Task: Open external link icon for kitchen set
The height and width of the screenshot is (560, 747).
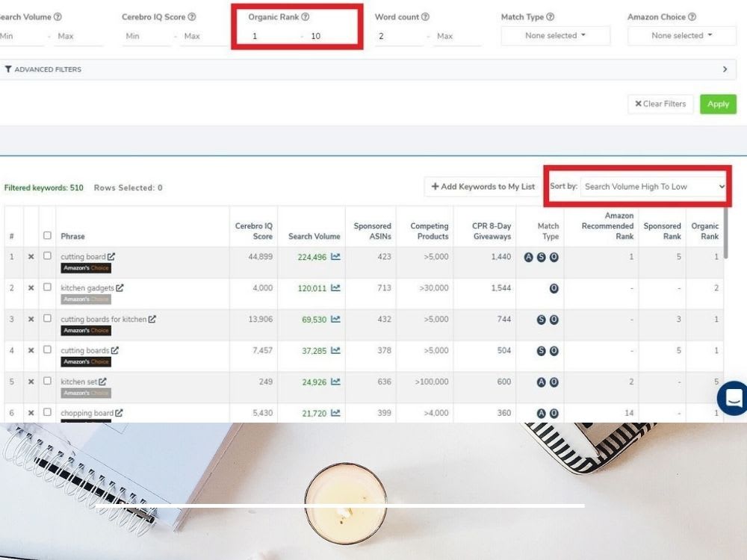Action: (102, 382)
